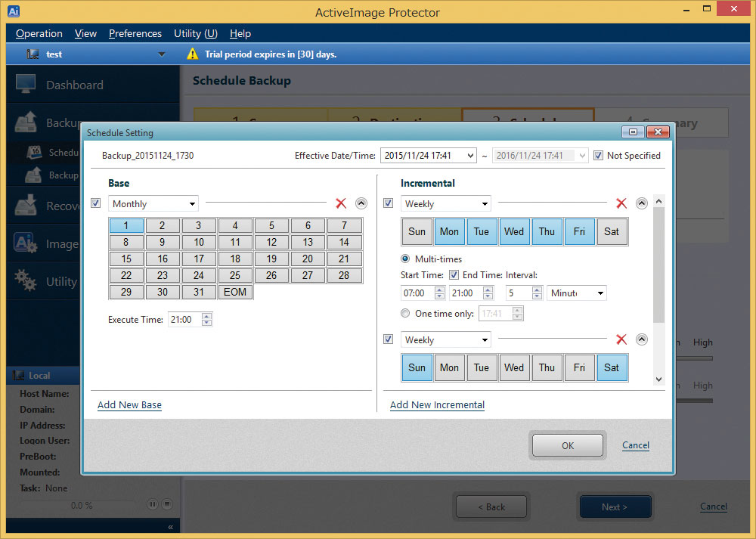Collapse sidebar with double chevron icon

pos(170,527)
